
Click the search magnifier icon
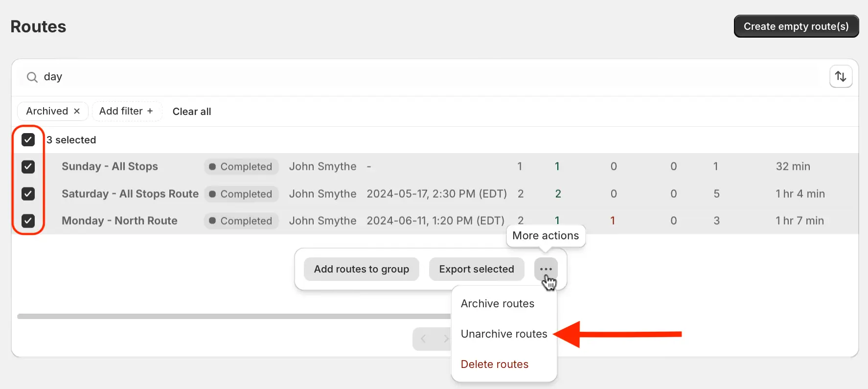pos(32,77)
